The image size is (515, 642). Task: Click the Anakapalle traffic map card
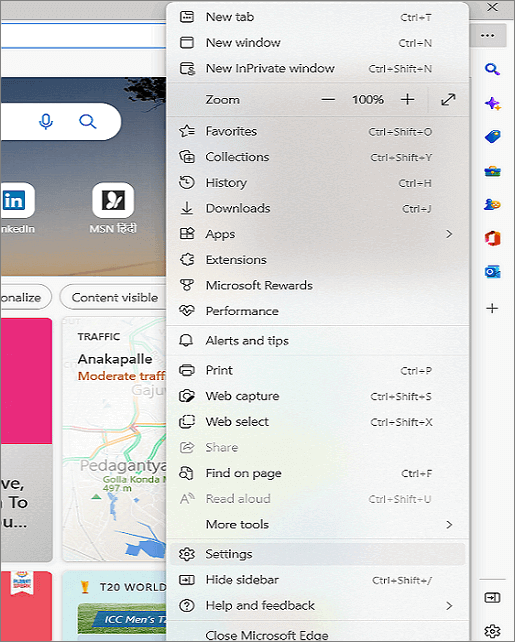pos(114,439)
